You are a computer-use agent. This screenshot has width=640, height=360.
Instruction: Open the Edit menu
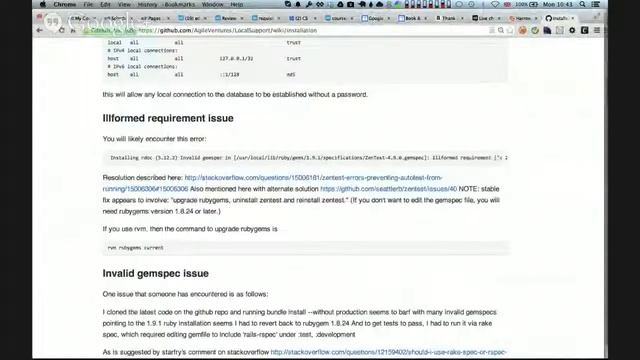pos(105,4)
